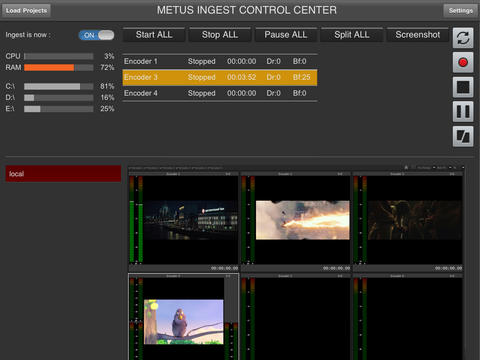Click the 00:03:52 timecode
480x360 pixels.
click(x=242, y=77)
